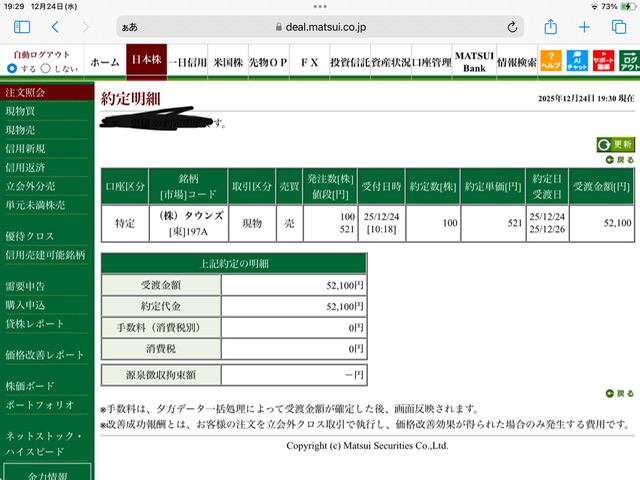This screenshot has width=640, height=480.
Task: Click the green ログアウト icon
Action: click(630, 61)
